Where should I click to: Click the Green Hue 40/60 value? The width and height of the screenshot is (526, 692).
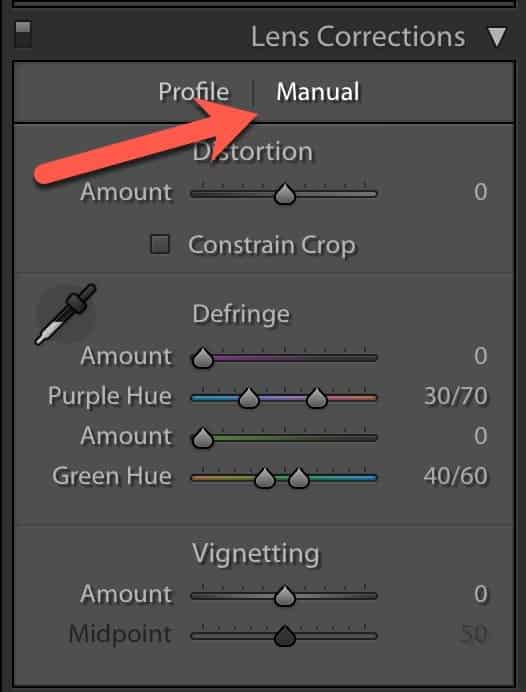[456, 476]
